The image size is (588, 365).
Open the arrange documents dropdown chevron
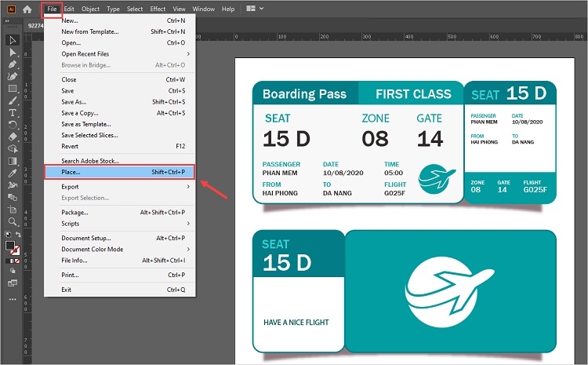pos(261,9)
